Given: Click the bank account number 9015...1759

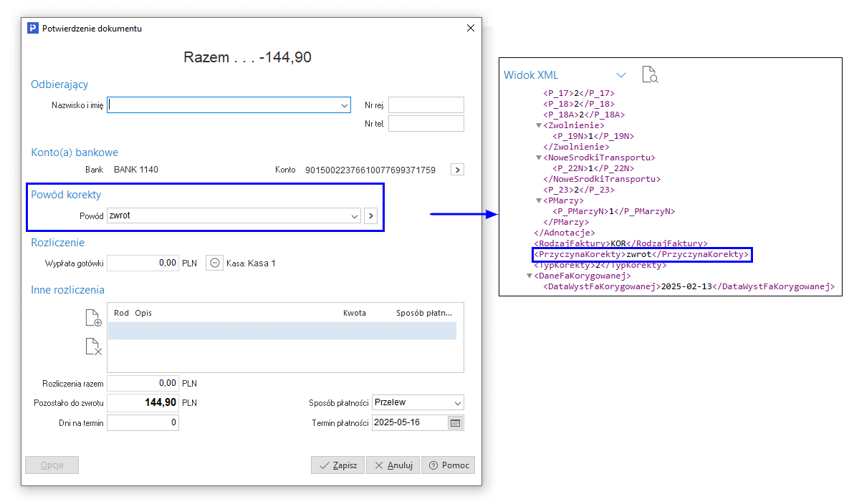Looking at the screenshot, I should (370, 170).
